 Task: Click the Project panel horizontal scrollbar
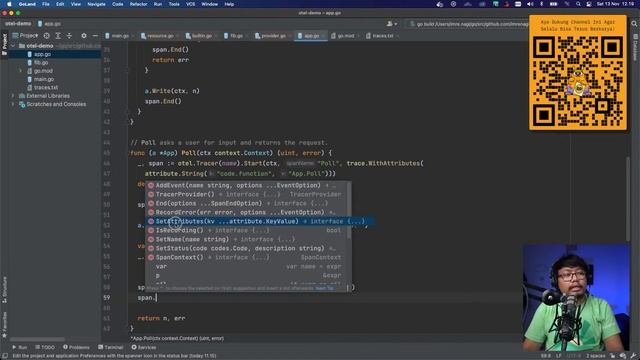(37, 339)
